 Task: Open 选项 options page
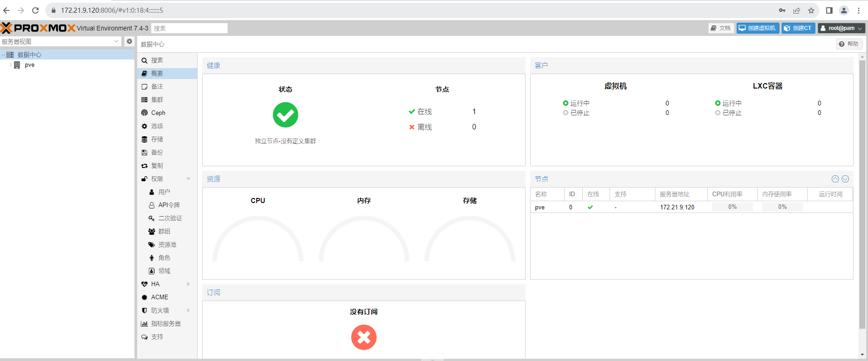pos(167,126)
